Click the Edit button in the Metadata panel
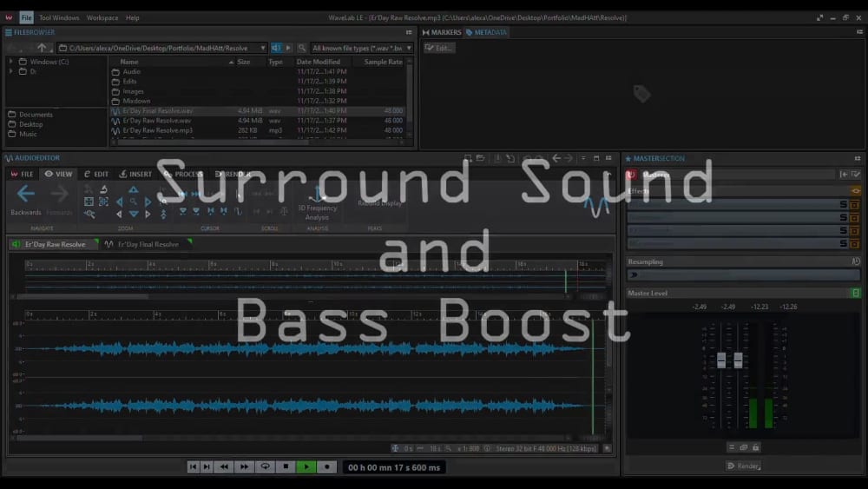 coord(439,48)
